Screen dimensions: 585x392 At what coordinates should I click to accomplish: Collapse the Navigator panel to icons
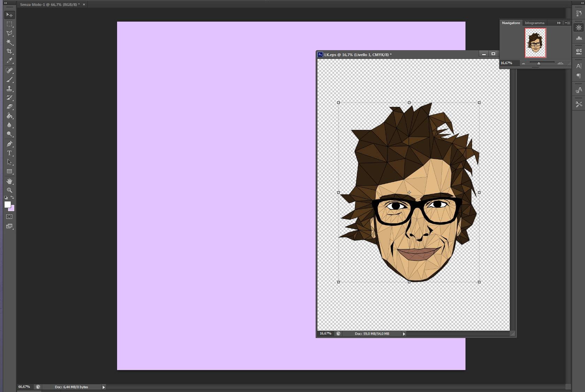(x=559, y=23)
